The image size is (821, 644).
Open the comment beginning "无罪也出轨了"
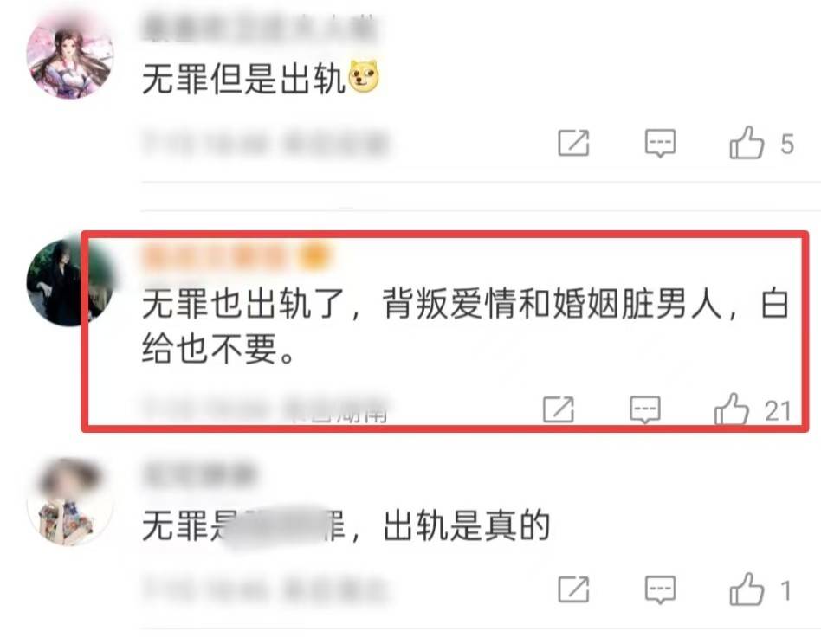(x=465, y=325)
